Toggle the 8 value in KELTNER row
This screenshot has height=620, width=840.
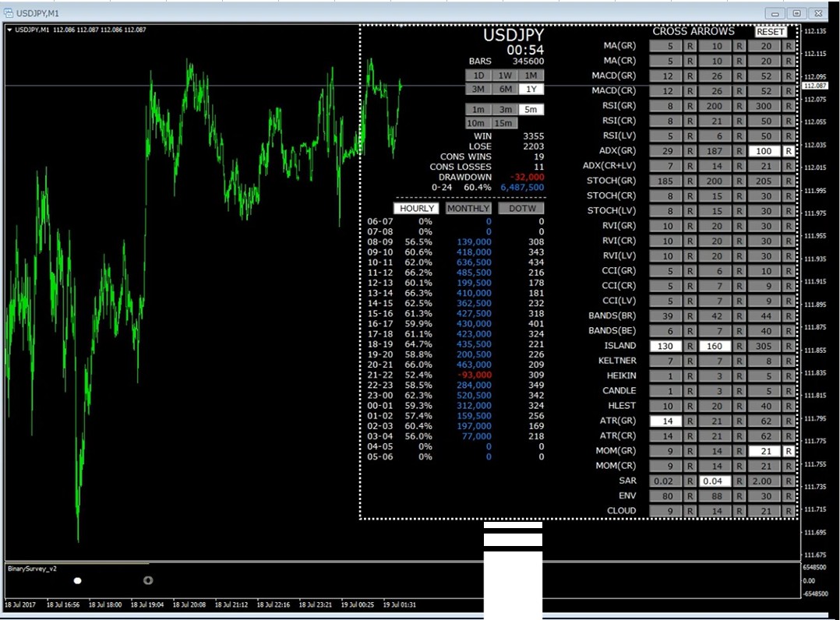(x=764, y=361)
